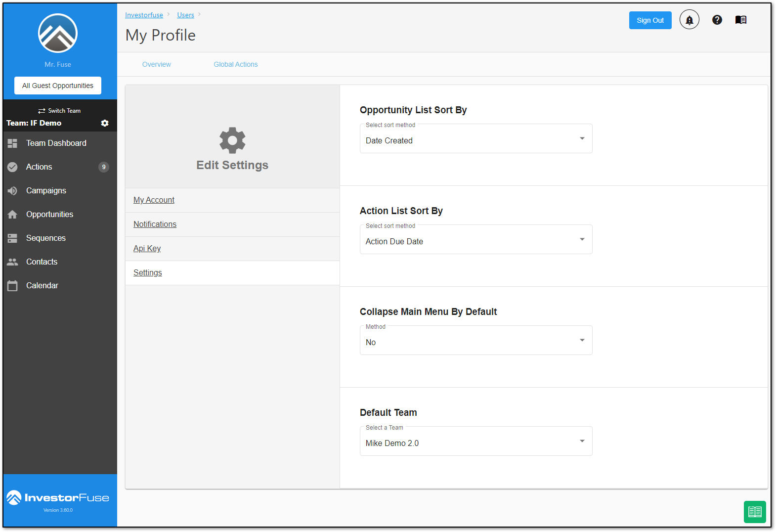Click the InvestorFuse footer logo
Screen dimensions: 776x532
58,497
